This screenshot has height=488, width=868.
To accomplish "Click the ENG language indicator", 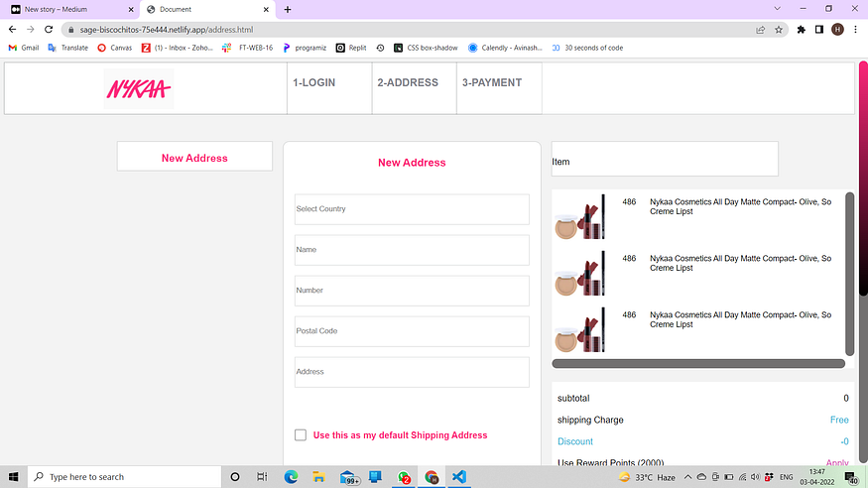I will click(x=786, y=477).
